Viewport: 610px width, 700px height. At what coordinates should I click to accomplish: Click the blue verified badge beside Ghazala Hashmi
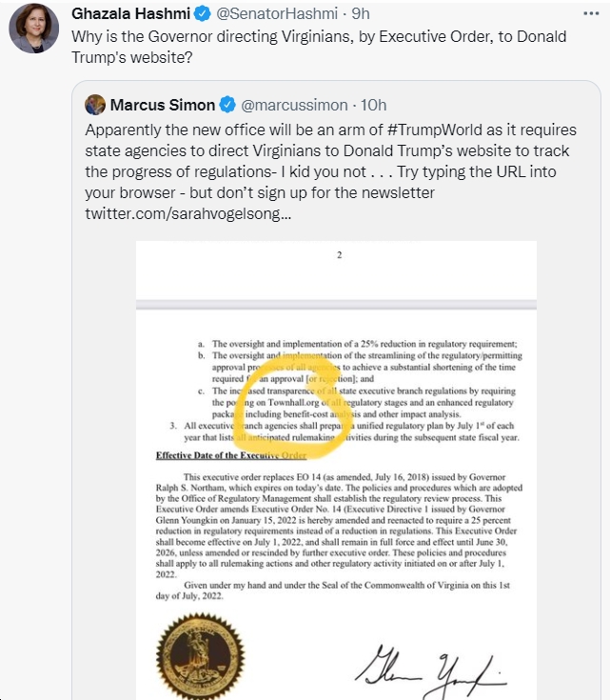202,14
